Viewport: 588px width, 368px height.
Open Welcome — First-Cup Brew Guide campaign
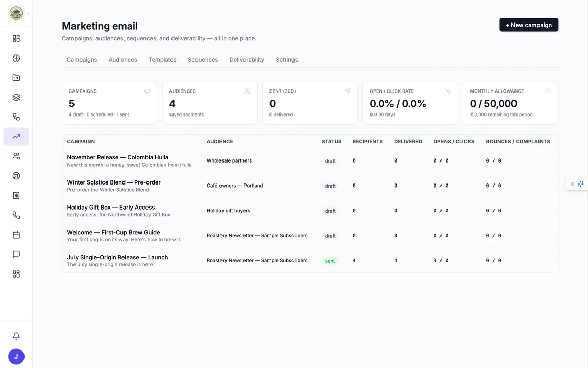pyautogui.click(x=114, y=233)
